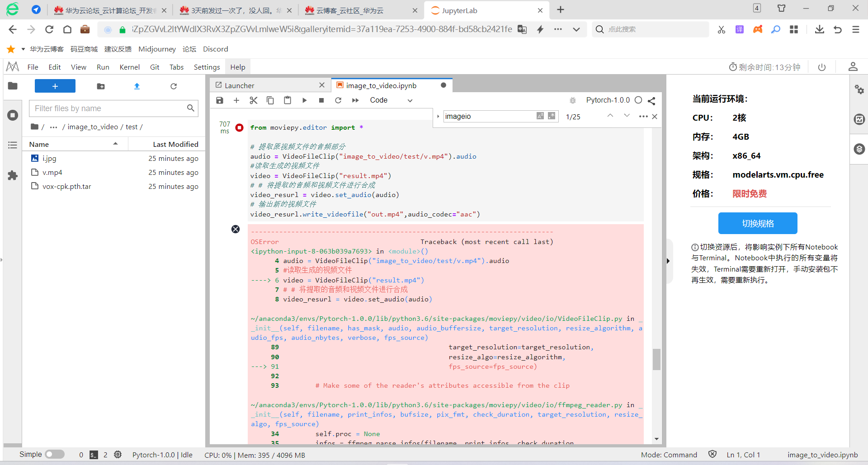Switch to the Launcher tab
The width and height of the screenshot is (868, 465).
(x=239, y=85)
